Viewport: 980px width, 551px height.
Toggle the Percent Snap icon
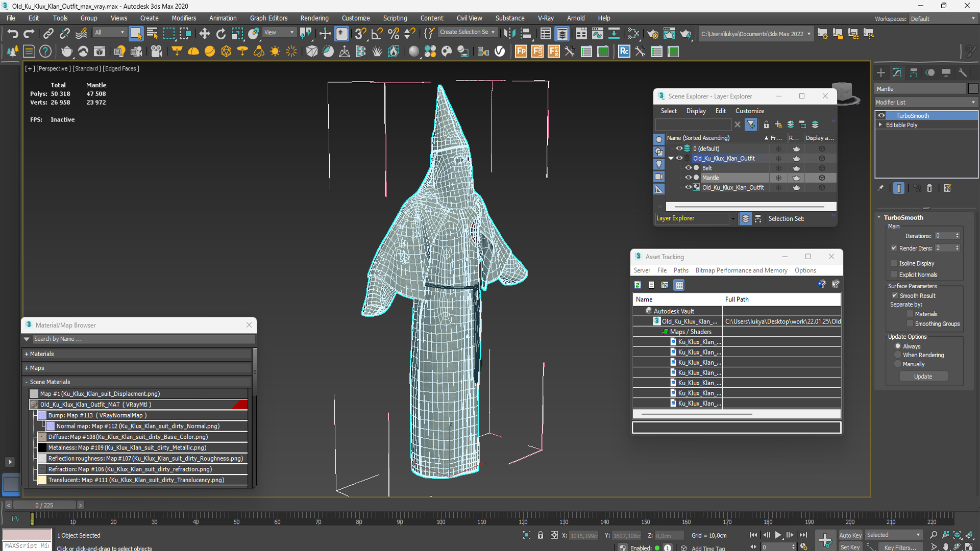click(x=393, y=34)
